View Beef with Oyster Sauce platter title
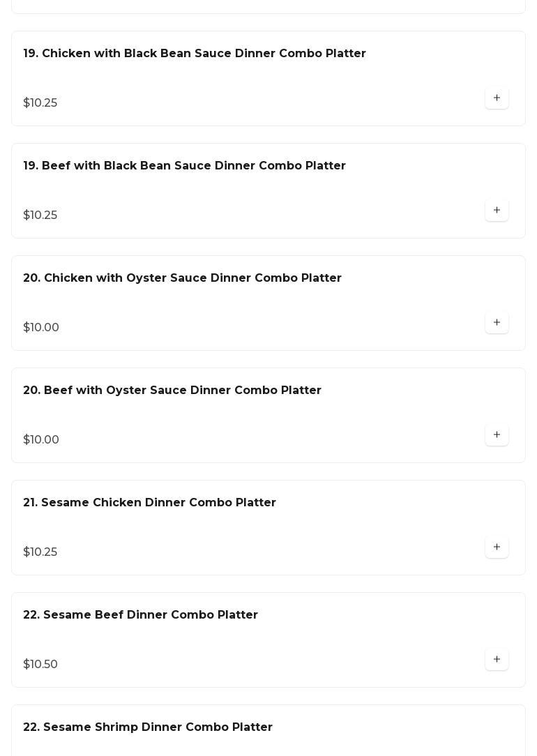This screenshot has width=537, height=756. [172, 391]
